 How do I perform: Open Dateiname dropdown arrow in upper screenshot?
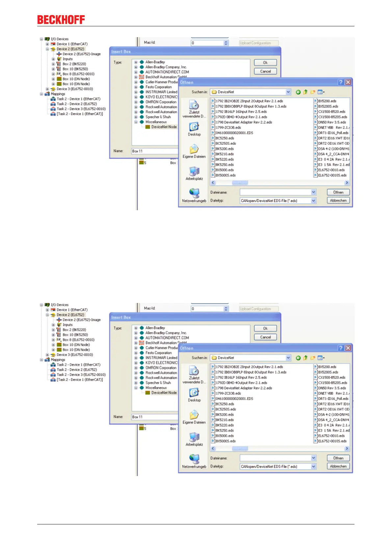click(x=313, y=192)
